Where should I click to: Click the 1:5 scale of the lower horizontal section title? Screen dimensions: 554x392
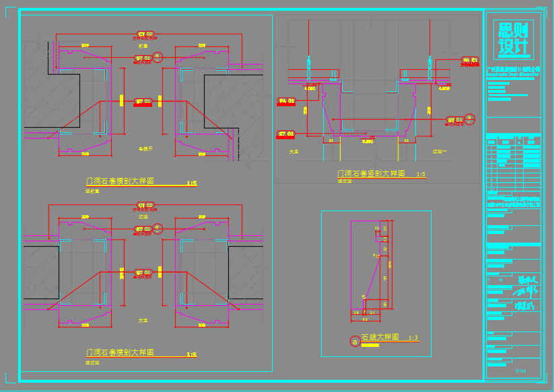tap(191, 354)
